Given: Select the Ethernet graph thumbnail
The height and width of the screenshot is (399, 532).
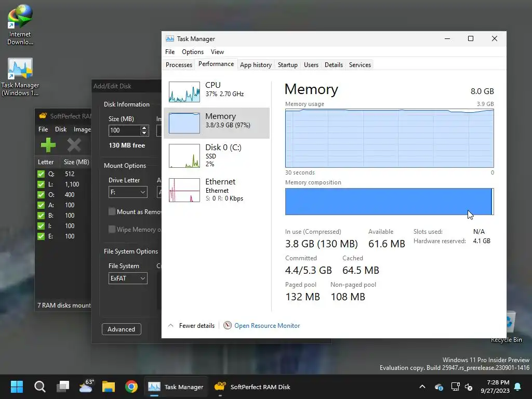Looking at the screenshot, I should pos(184,190).
